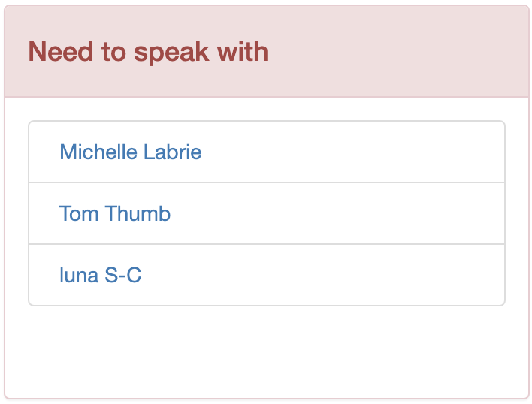Click the last name in the list

click(x=100, y=276)
